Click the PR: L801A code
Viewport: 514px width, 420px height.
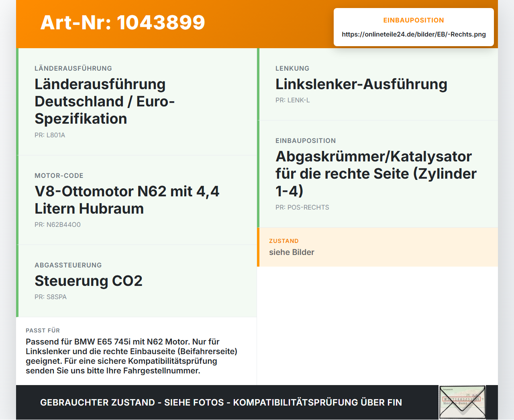[x=50, y=135]
